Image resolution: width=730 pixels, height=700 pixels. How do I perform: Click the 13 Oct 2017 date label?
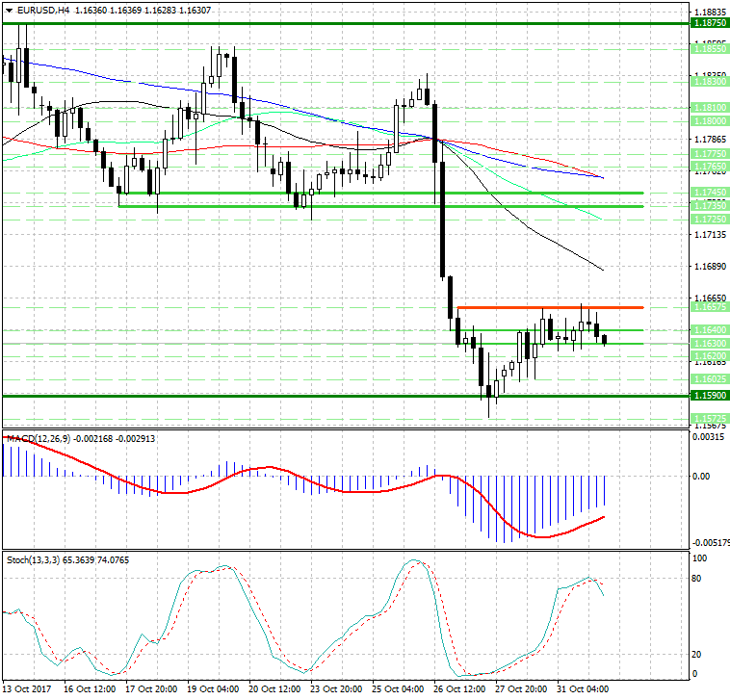click(26, 690)
